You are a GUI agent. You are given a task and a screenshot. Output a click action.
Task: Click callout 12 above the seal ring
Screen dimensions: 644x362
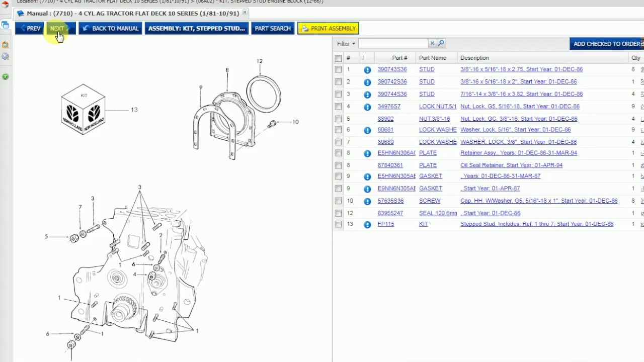point(259,61)
